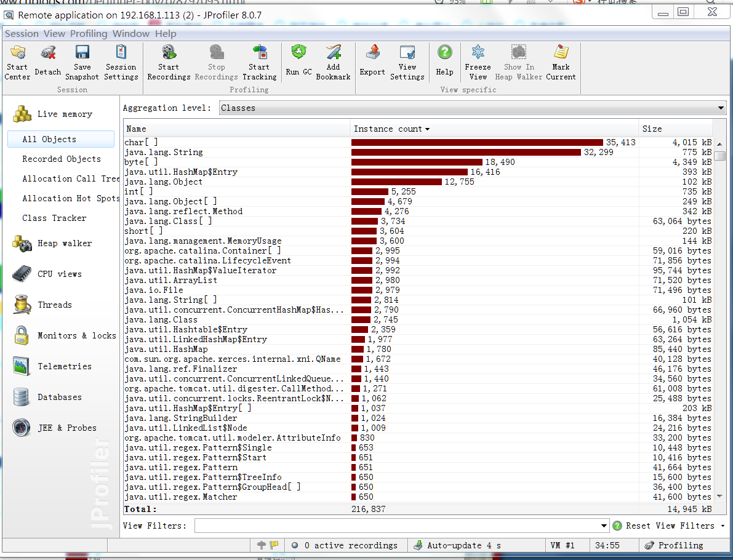733x560 pixels.
Task: Open the Start Center
Action: [x=17, y=62]
